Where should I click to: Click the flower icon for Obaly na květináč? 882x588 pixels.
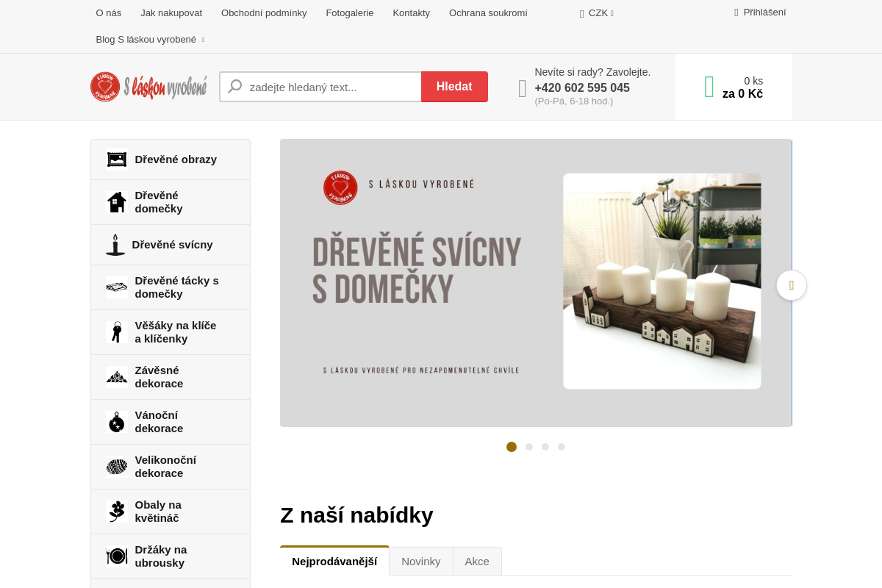tap(117, 512)
